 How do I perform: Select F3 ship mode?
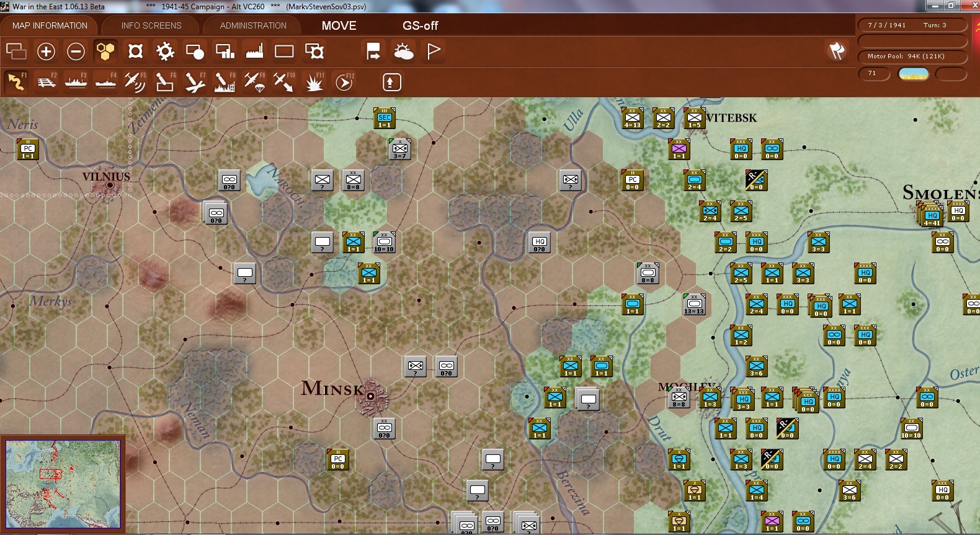[76, 81]
